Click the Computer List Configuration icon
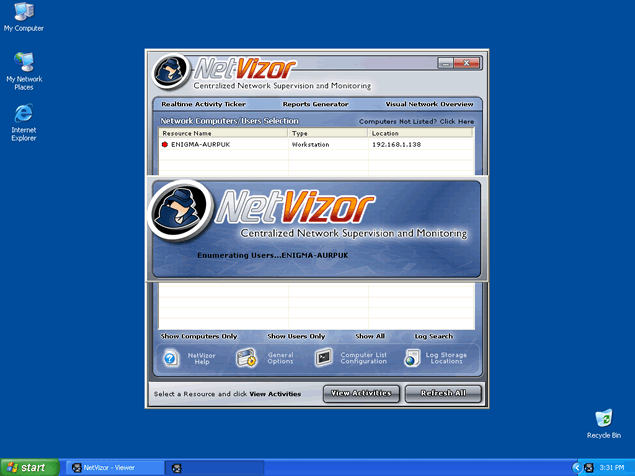 tap(323, 358)
